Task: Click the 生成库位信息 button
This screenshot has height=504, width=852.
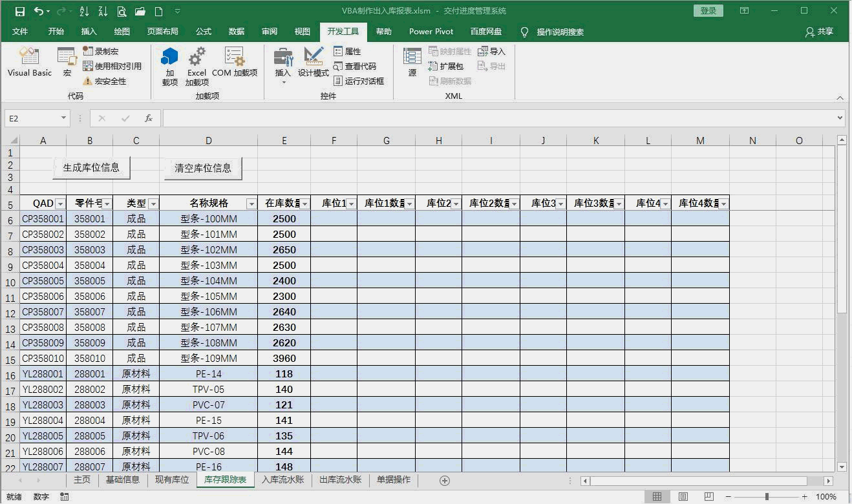Action: [91, 167]
